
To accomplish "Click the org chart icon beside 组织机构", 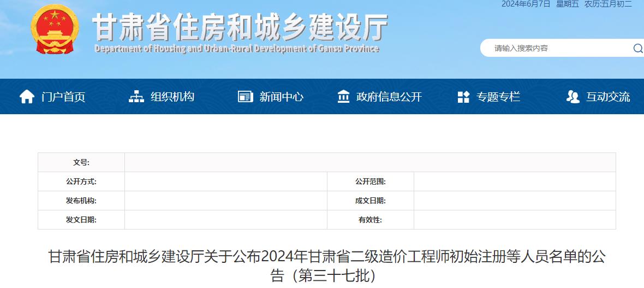I will [x=136, y=97].
